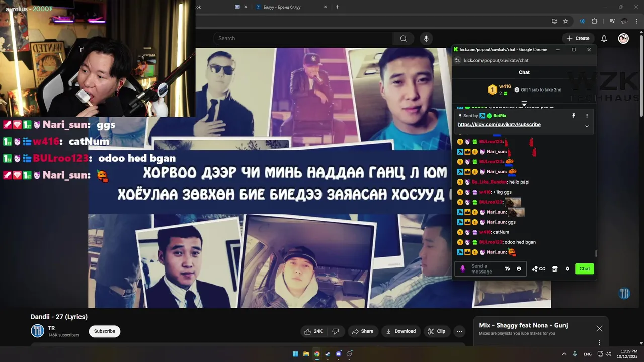
Task: Open Mix playlist three-dot options
Action: tap(599, 343)
